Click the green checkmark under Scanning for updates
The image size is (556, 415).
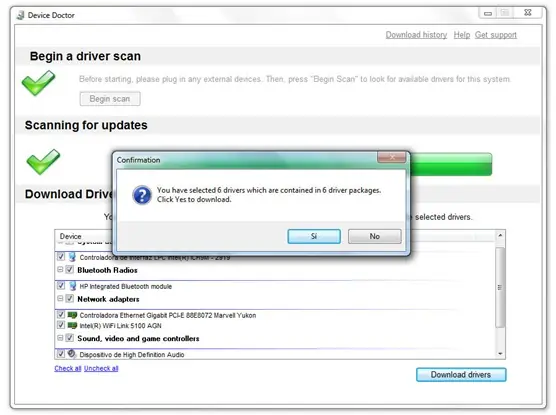pos(43,162)
